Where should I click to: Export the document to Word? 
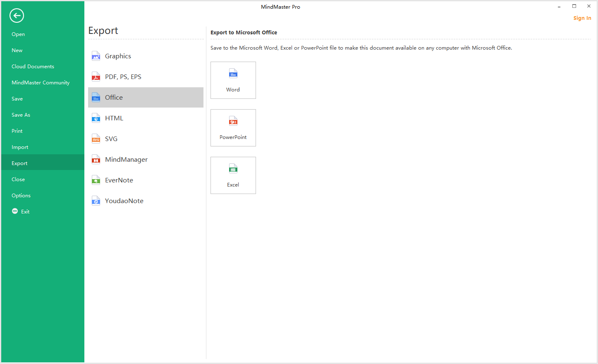coord(233,80)
